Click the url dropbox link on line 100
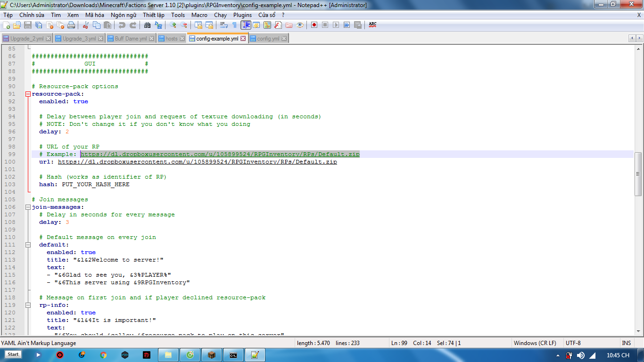This screenshot has width=644, height=362. [x=197, y=162]
